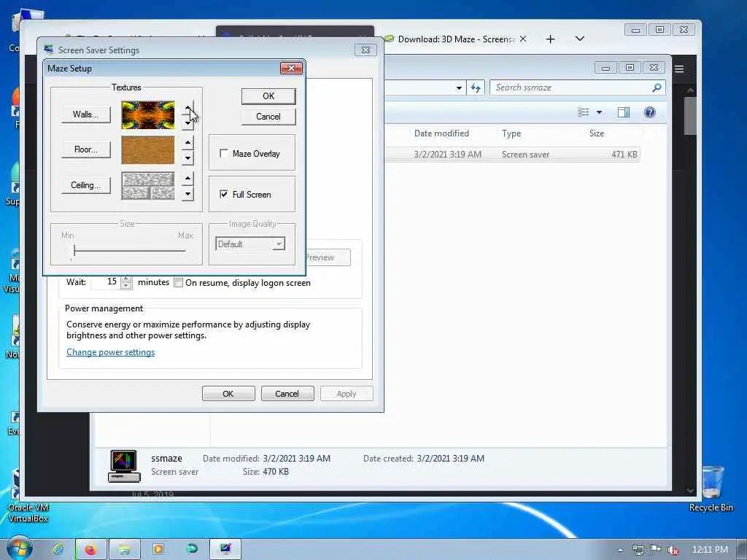This screenshot has width=747, height=560.
Task: Open Internet Explorer from taskbar
Action: (x=58, y=550)
